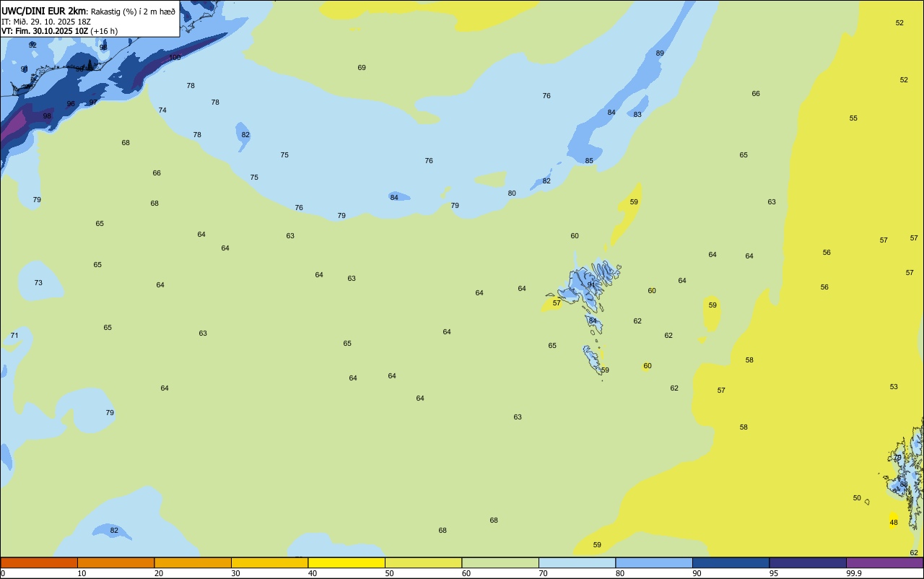
Task: Select the bright yellow 40–50 legend swatch
Action: click(346, 562)
